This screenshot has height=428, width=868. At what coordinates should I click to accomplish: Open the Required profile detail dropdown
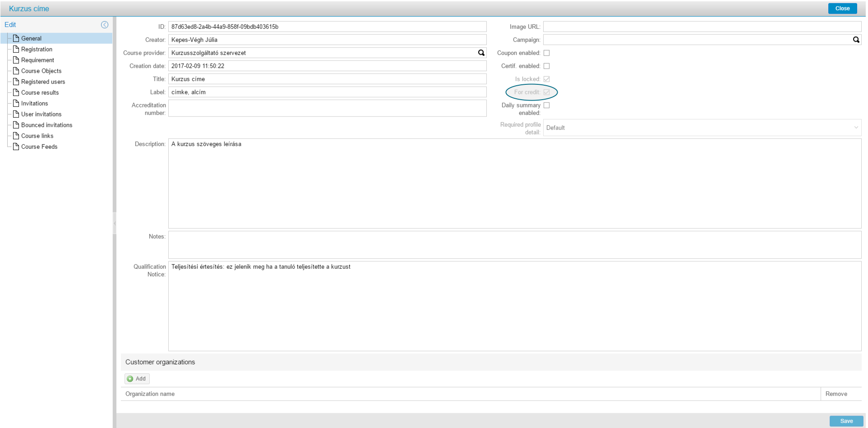(702, 128)
